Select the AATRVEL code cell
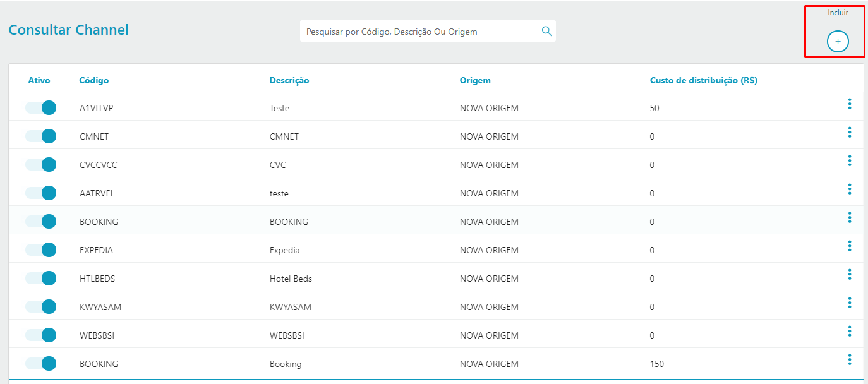Screen dimensions: 868x384 click(x=97, y=193)
